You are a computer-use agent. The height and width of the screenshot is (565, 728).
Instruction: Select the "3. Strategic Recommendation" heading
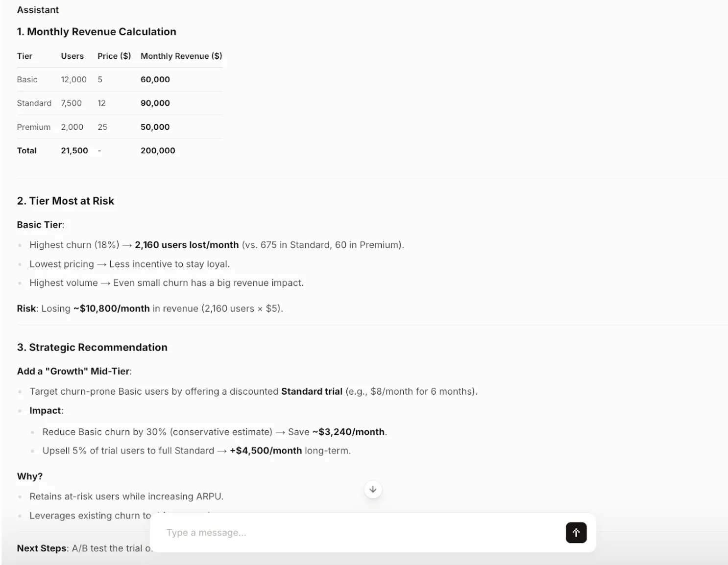tap(92, 347)
